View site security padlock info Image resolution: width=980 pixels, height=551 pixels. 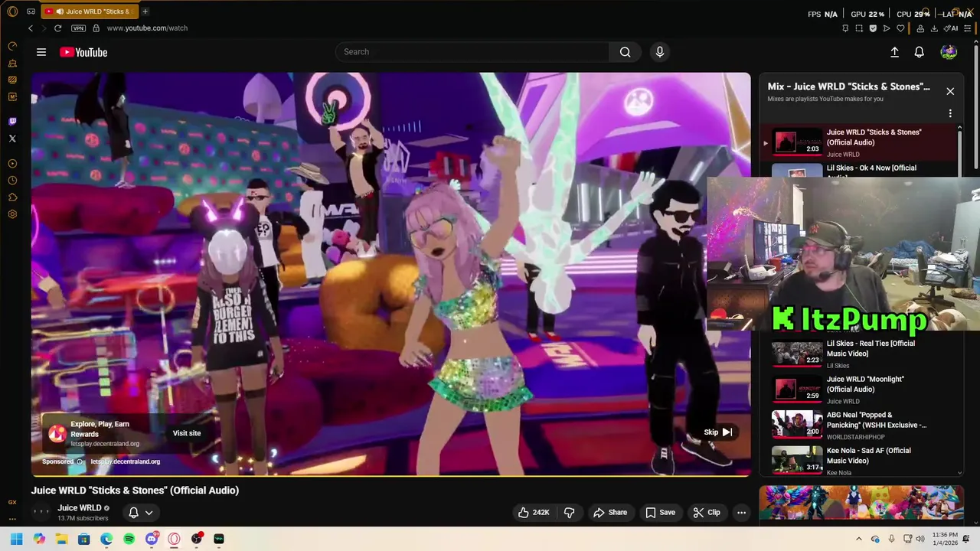(x=96, y=28)
